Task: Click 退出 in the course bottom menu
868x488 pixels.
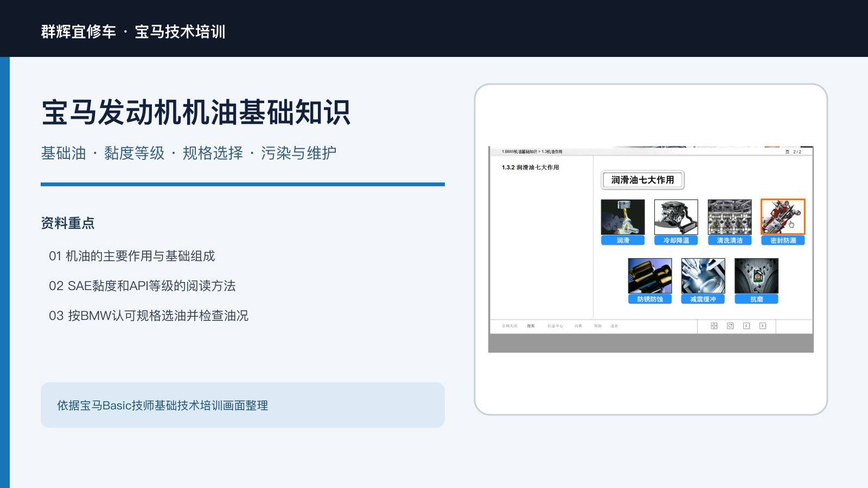Action: tap(614, 326)
